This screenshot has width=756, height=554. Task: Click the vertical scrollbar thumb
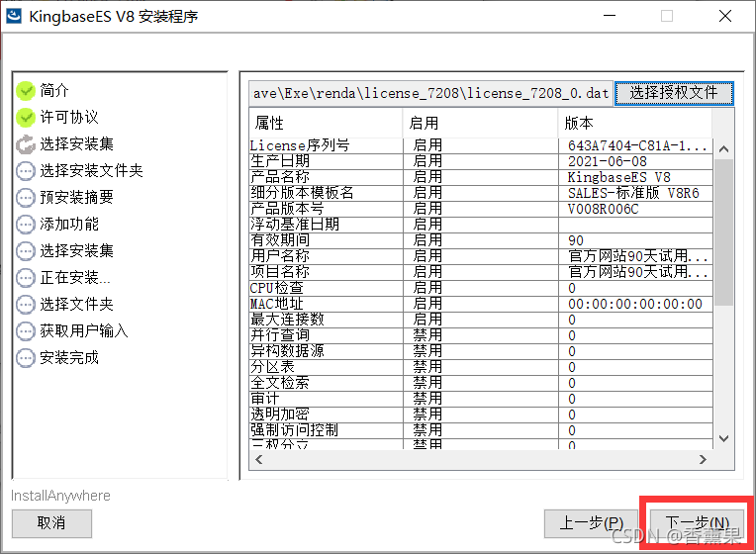tap(723, 231)
